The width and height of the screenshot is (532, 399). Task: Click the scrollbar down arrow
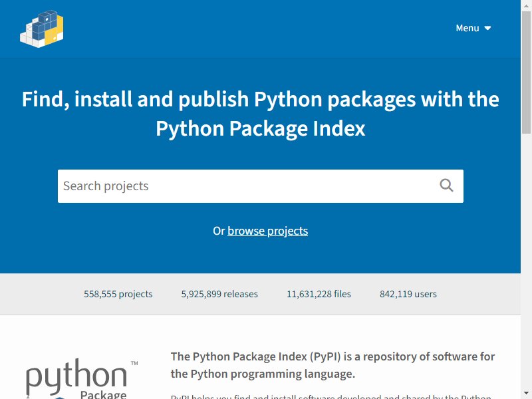click(x=527, y=394)
